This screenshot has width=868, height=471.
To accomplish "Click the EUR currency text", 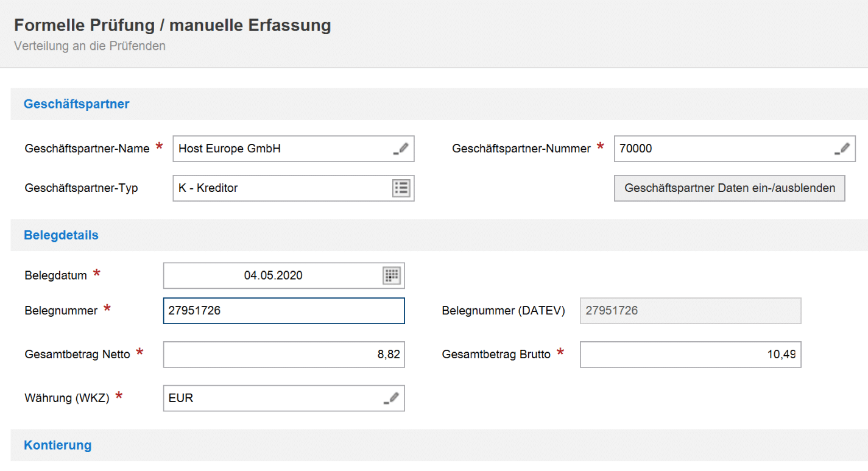I will (x=181, y=398).
